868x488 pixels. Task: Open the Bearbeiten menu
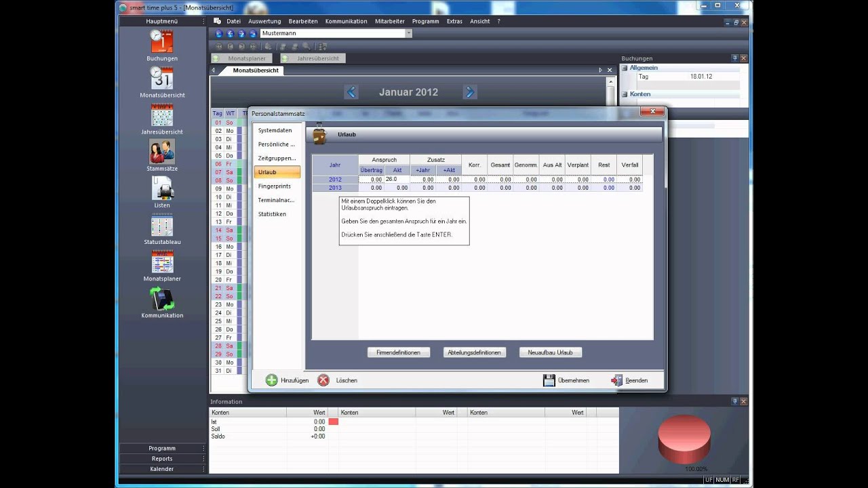click(x=303, y=21)
